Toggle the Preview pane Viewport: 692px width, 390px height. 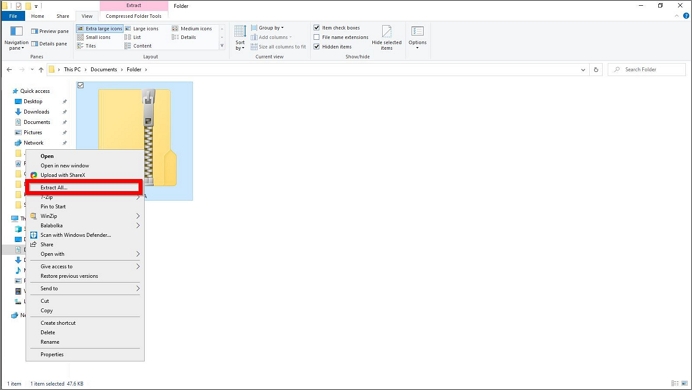(x=50, y=31)
